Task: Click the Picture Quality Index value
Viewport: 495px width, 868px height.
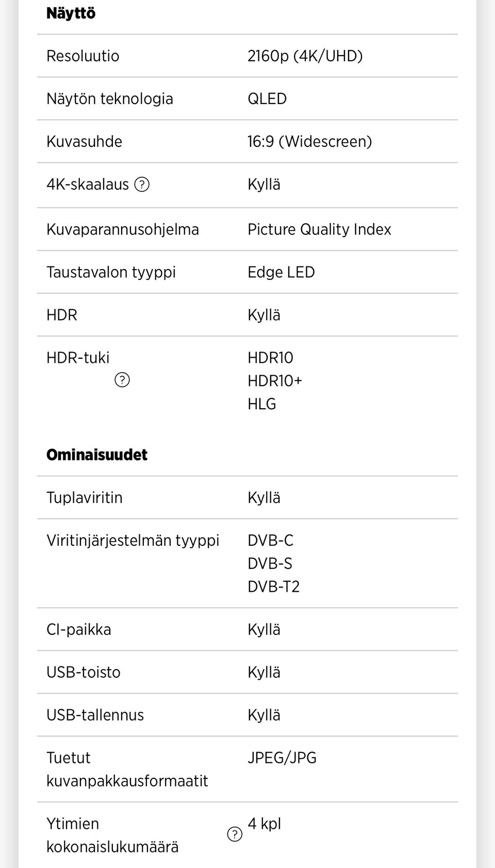Action: point(320,229)
